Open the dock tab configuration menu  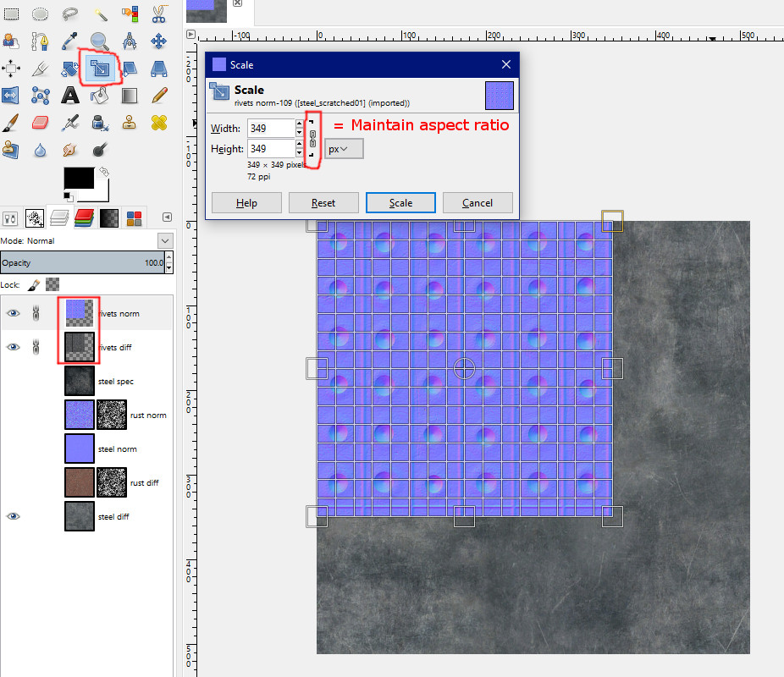[x=167, y=217]
